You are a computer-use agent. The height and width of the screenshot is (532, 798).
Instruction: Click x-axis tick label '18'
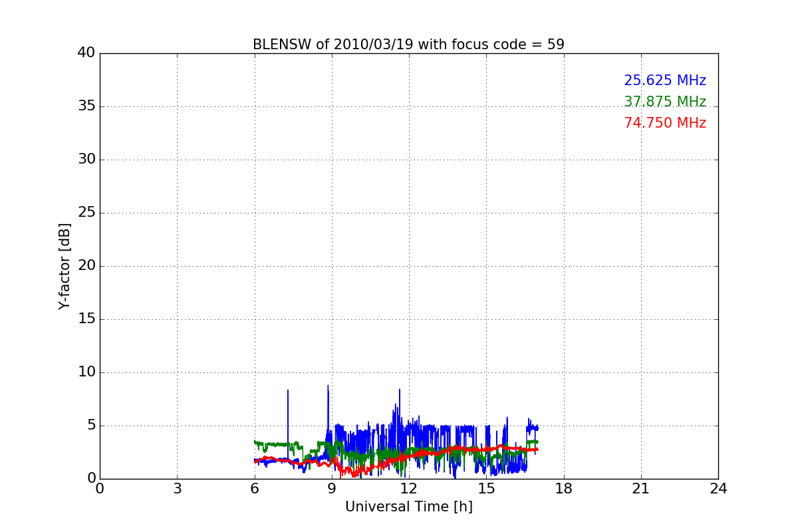pos(564,489)
